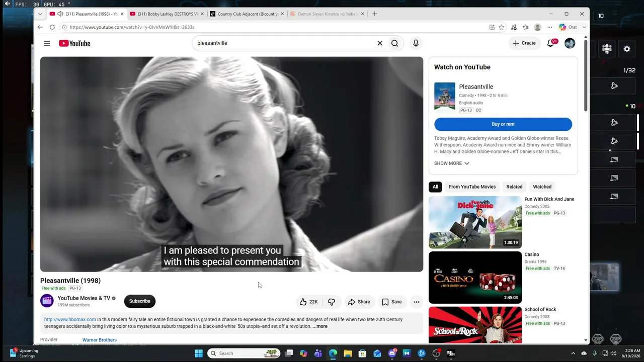Open the Pleasantville poster thumbnail
The height and width of the screenshot is (362, 644).
445,96
